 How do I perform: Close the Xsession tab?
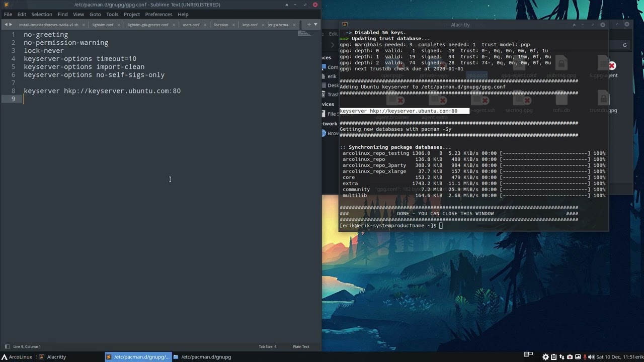coord(233,25)
